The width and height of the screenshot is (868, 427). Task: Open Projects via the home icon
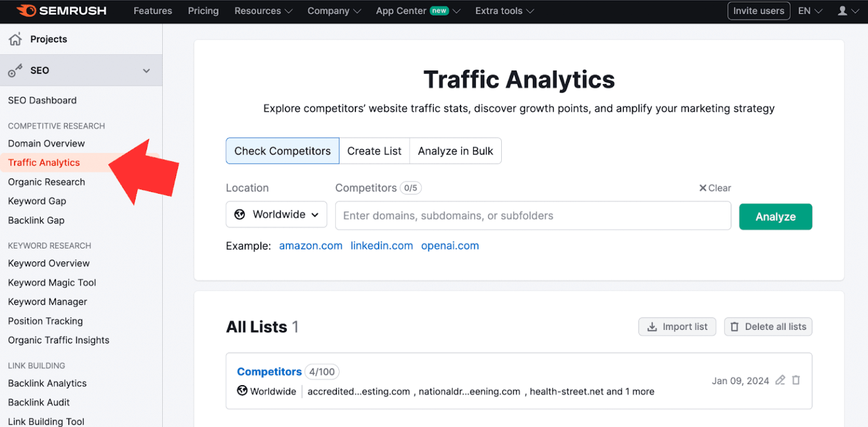click(x=15, y=39)
